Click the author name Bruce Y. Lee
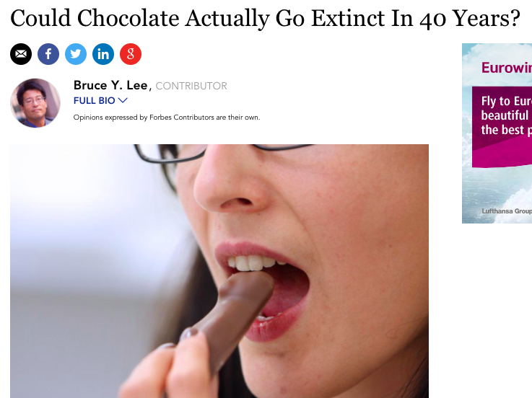 pyautogui.click(x=110, y=85)
